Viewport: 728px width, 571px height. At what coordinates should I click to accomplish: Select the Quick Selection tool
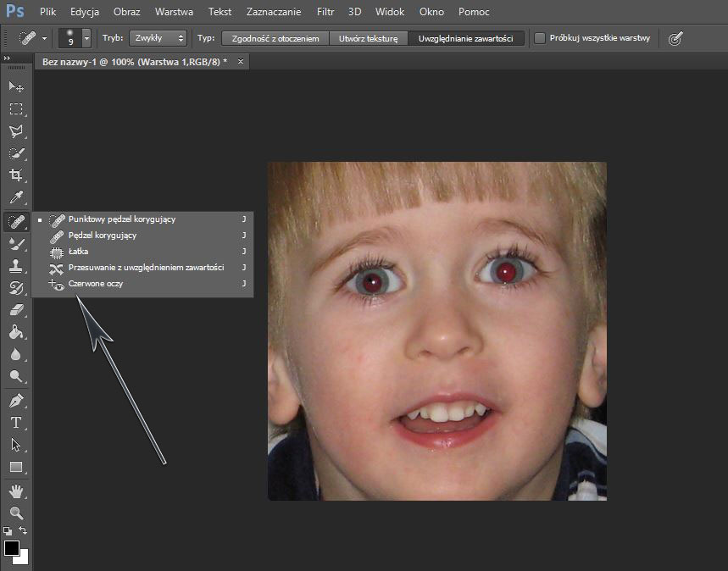(16, 153)
